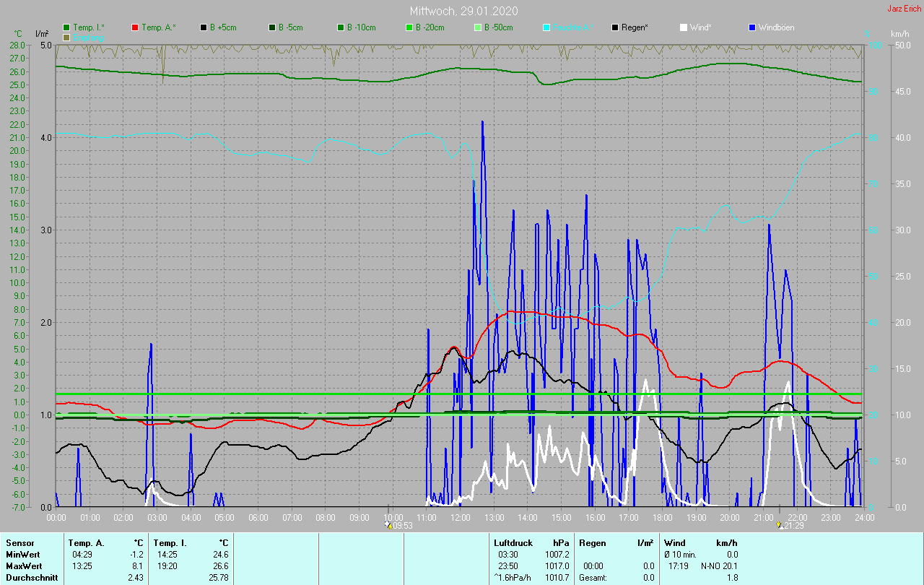924x585 pixels.
Task: Select the "Regen*" legend label
Action: tap(635, 27)
